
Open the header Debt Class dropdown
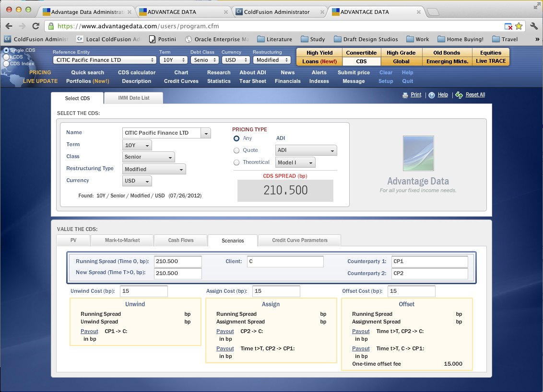tap(205, 60)
